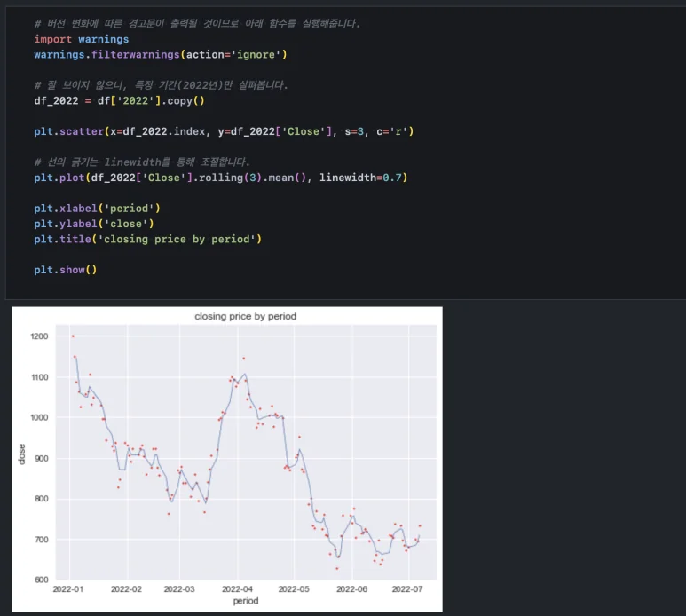
Task: Click the 'period' x-axis label on chart
Action: click(246, 600)
